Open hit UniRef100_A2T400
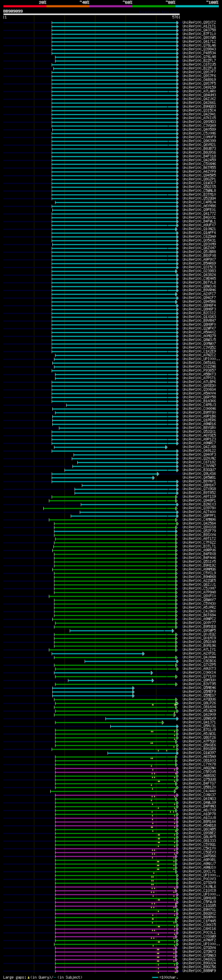 199,512
